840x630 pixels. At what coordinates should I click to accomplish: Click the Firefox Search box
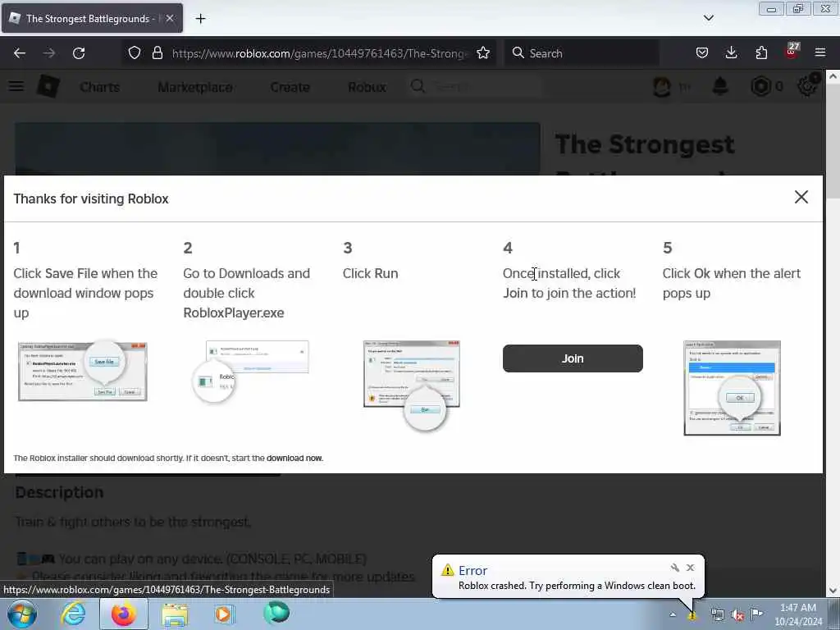[582, 53]
